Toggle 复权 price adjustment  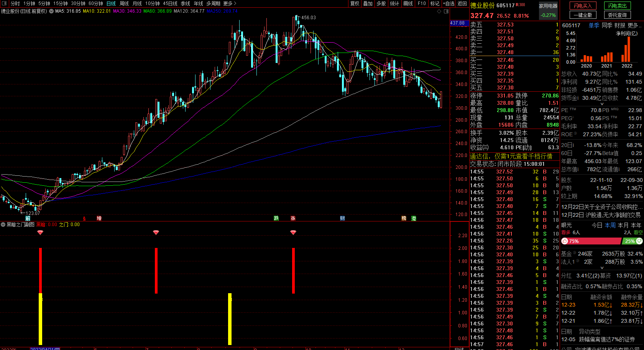pos(355,3)
